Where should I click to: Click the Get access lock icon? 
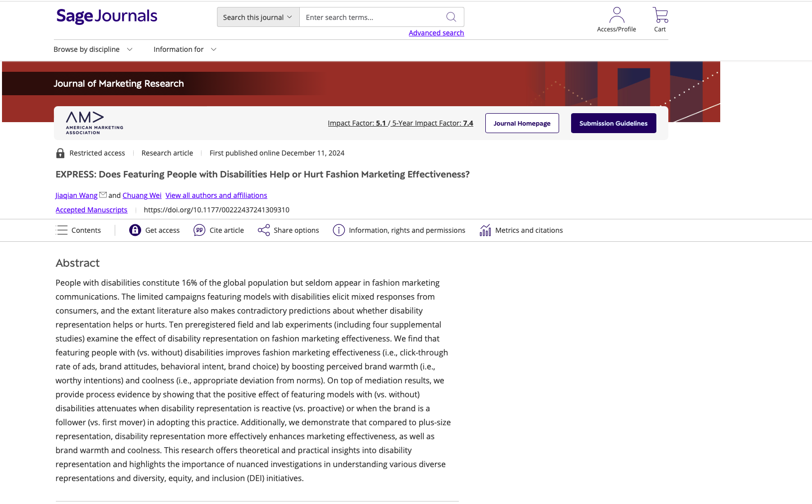point(135,230)
